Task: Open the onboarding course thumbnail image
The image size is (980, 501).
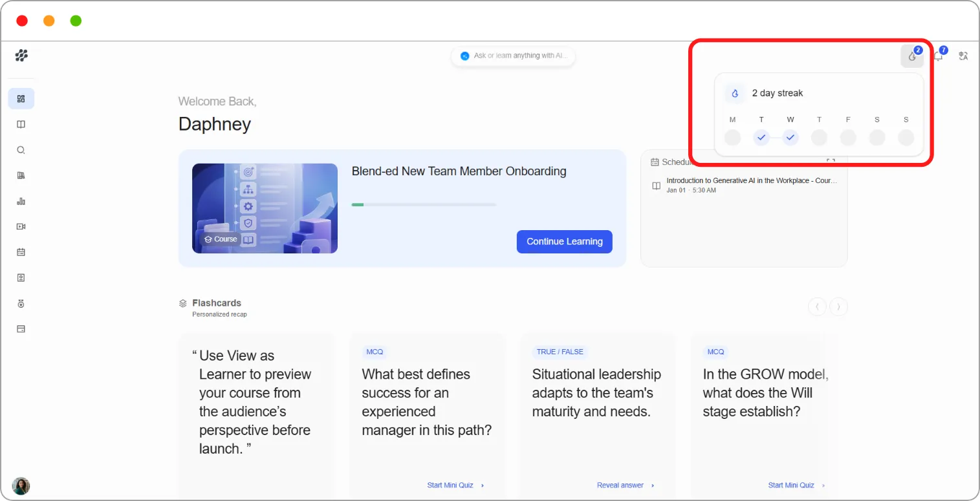Action: (265, 208)
